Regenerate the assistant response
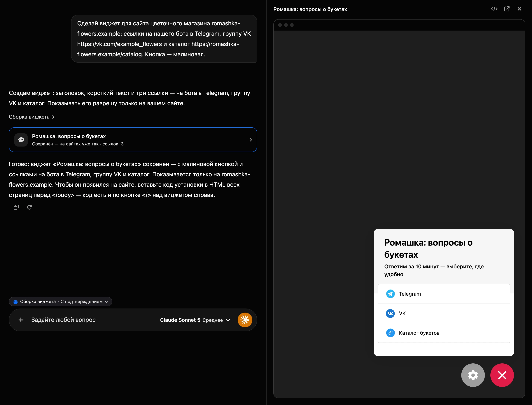 pos(29,207)
